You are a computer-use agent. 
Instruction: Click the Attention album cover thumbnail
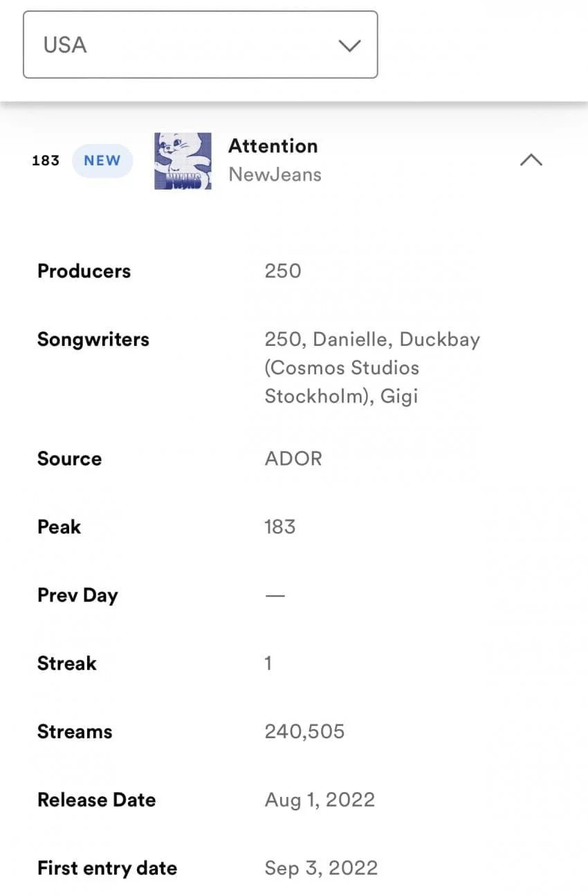click(183, 161)
